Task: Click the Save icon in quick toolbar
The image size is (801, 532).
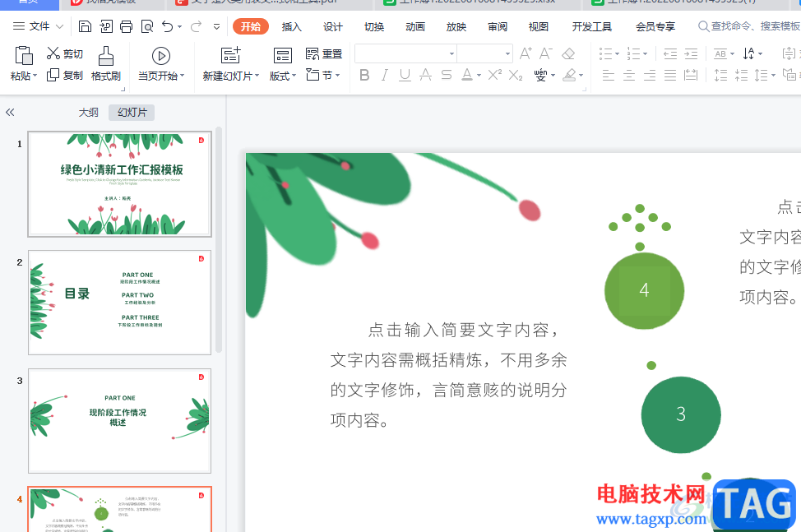Action: click(x=85, y=26)
